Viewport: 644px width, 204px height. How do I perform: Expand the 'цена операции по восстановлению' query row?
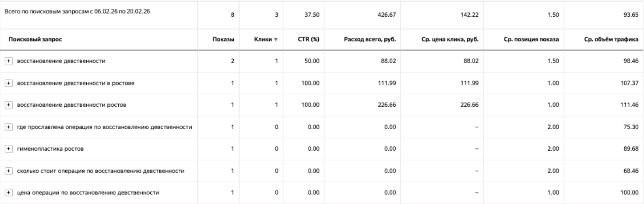coord(7,193)
